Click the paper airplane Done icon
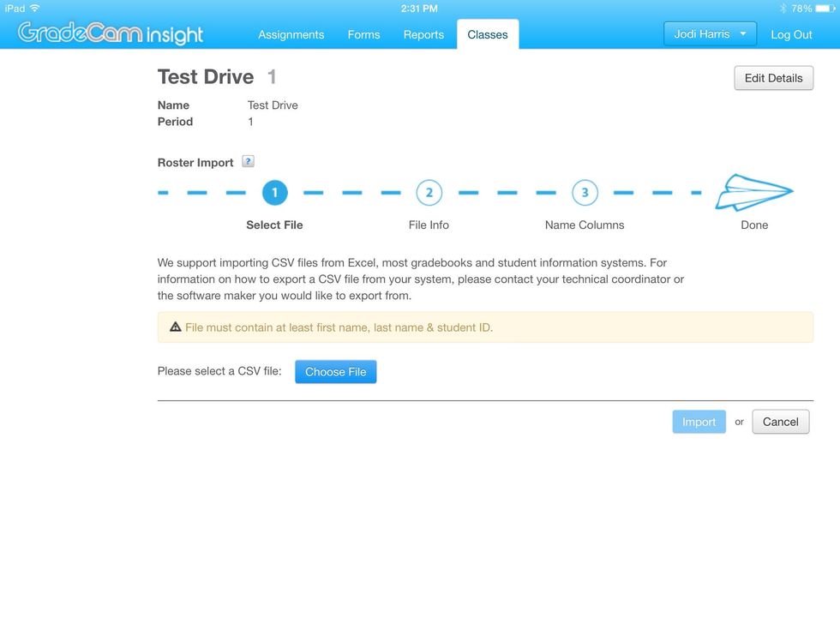840x630 pixels. (753, 194)
